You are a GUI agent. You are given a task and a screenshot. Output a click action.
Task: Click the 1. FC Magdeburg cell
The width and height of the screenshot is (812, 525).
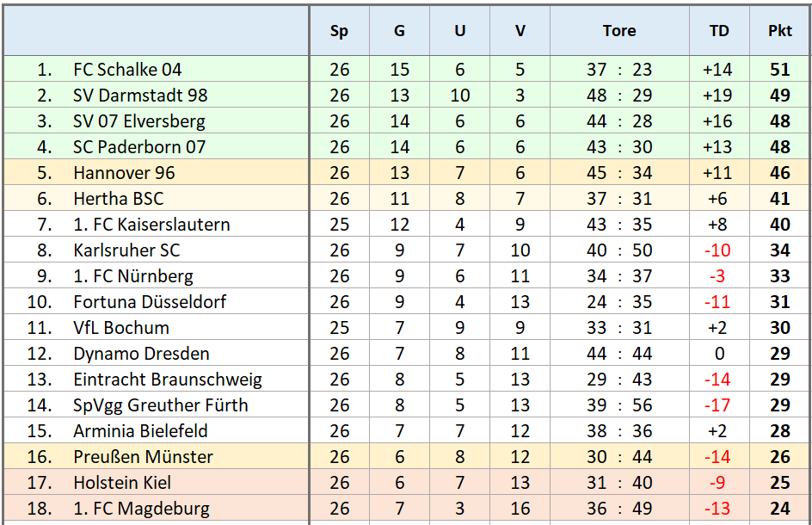[141, 509]
